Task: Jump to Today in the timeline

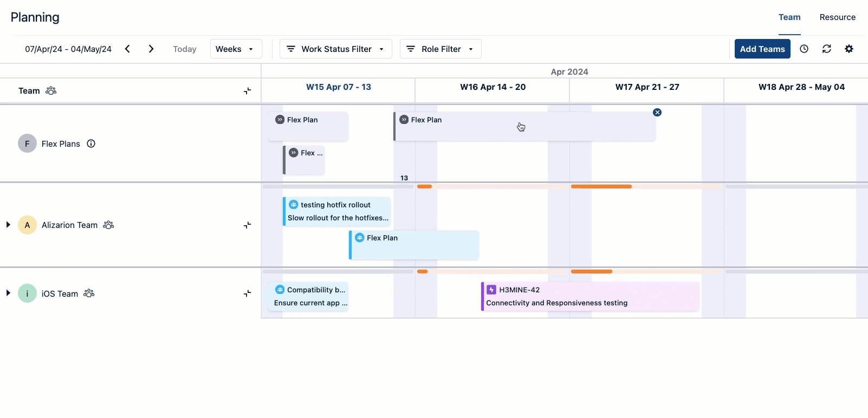Action: coord(184,49)
